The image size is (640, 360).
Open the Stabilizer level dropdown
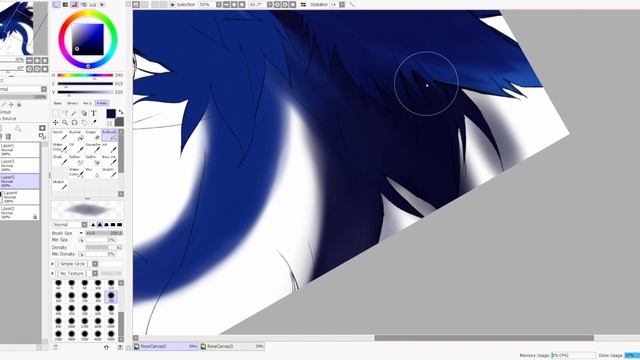point(342,4)
